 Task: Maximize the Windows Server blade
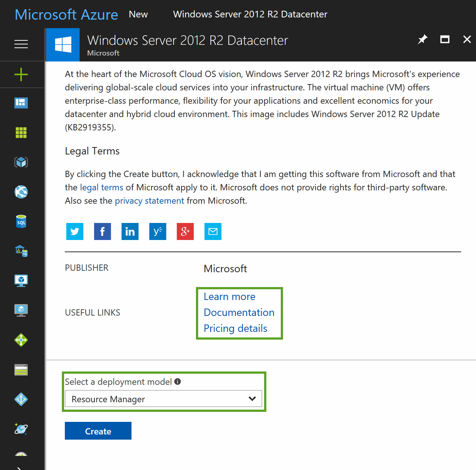point(445,39)
